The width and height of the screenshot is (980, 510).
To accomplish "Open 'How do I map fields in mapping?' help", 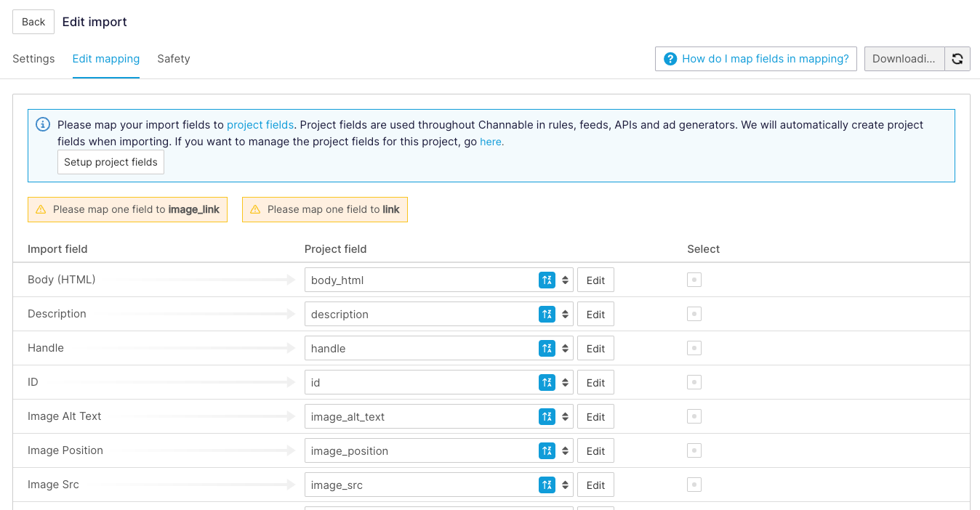I will 756,59.
